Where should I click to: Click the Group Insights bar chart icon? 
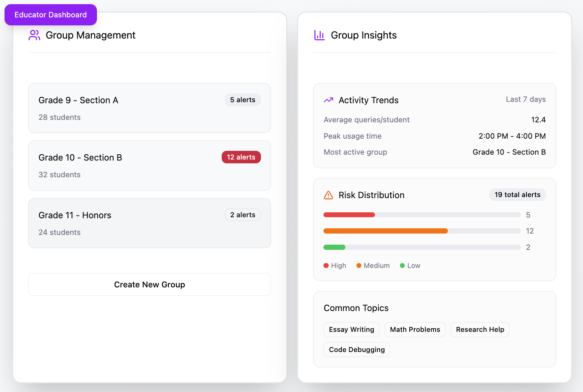coord(319,35)
